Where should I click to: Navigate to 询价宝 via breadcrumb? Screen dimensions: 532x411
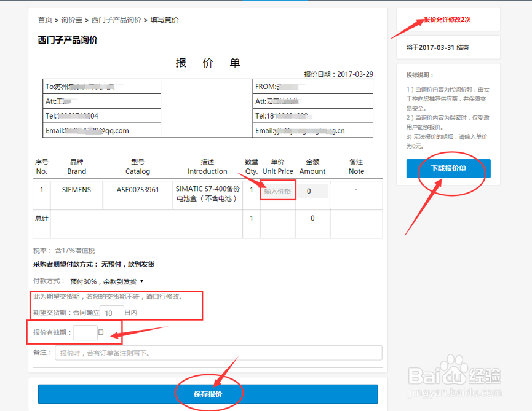point(71,19)
